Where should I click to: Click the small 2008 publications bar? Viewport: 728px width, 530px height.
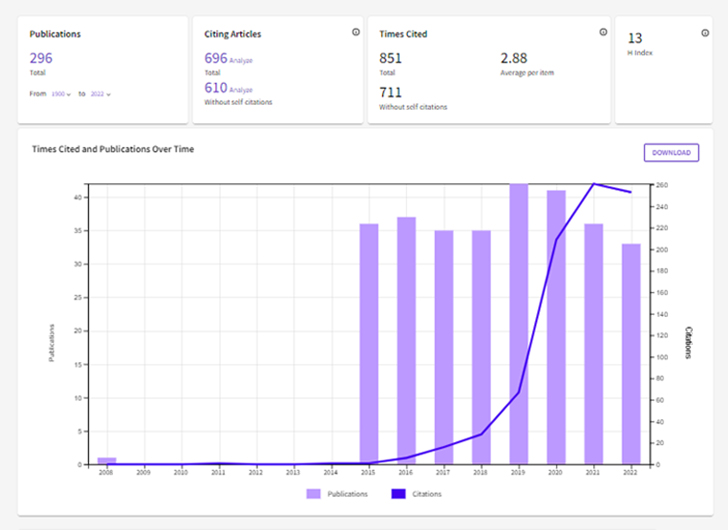point(107,461)
